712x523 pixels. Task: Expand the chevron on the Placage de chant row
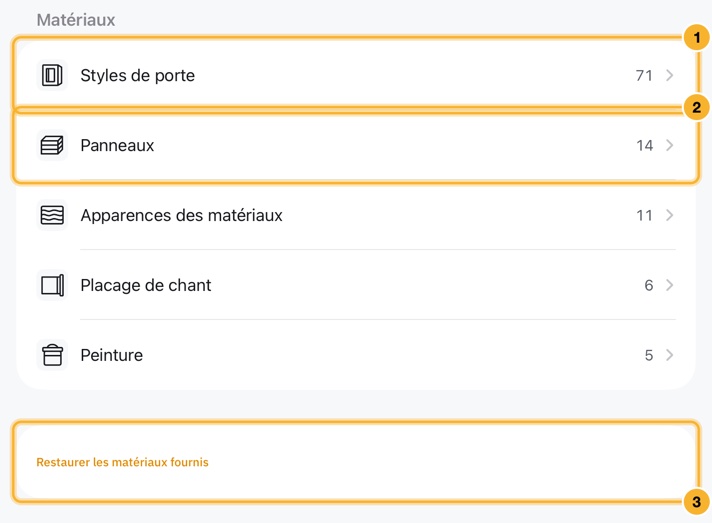click(x=669, y=285)
